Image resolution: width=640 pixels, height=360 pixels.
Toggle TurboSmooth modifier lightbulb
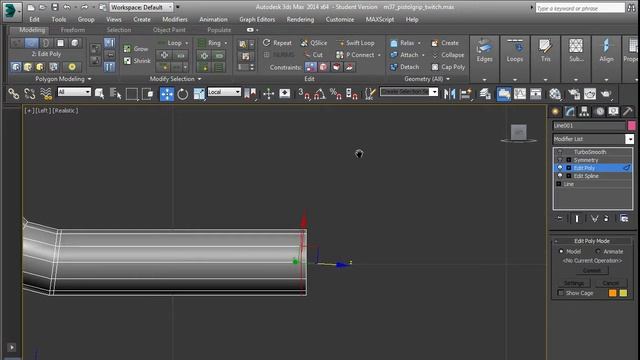pos(560,152)
